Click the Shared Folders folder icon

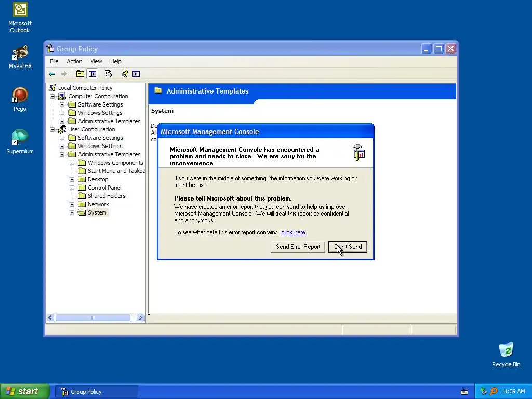click(x=82, y=196)
